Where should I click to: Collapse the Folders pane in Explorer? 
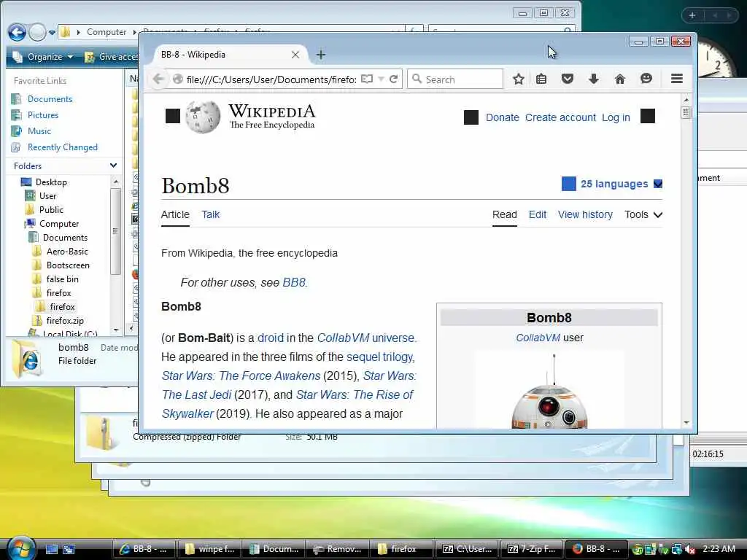pos(113,166)
